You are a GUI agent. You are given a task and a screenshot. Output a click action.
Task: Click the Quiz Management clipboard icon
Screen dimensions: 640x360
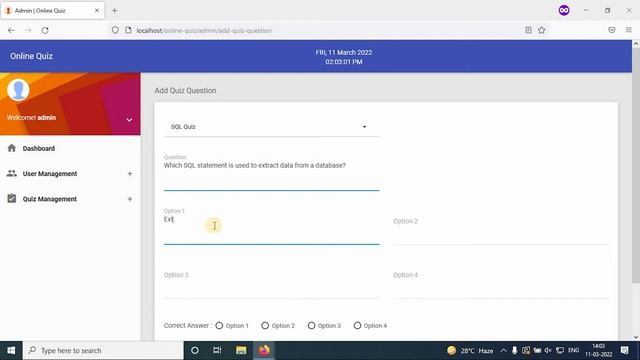tap(11, 198)
